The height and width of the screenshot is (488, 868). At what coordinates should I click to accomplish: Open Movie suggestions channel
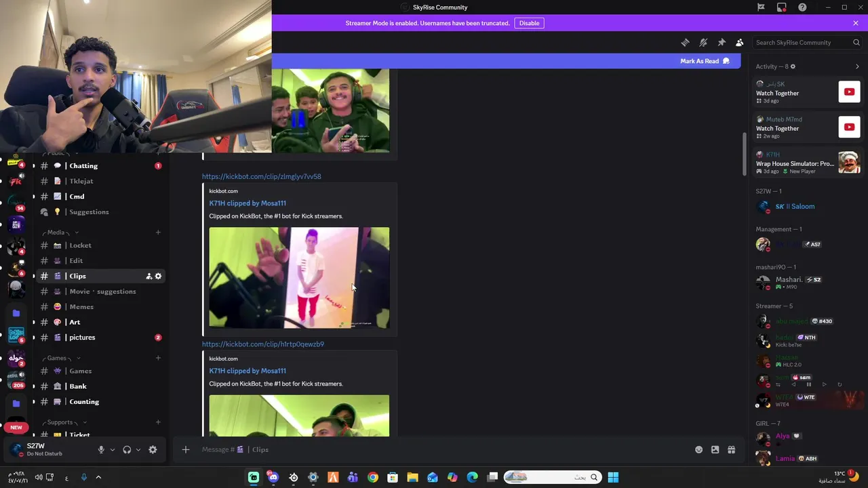point(100,291)
